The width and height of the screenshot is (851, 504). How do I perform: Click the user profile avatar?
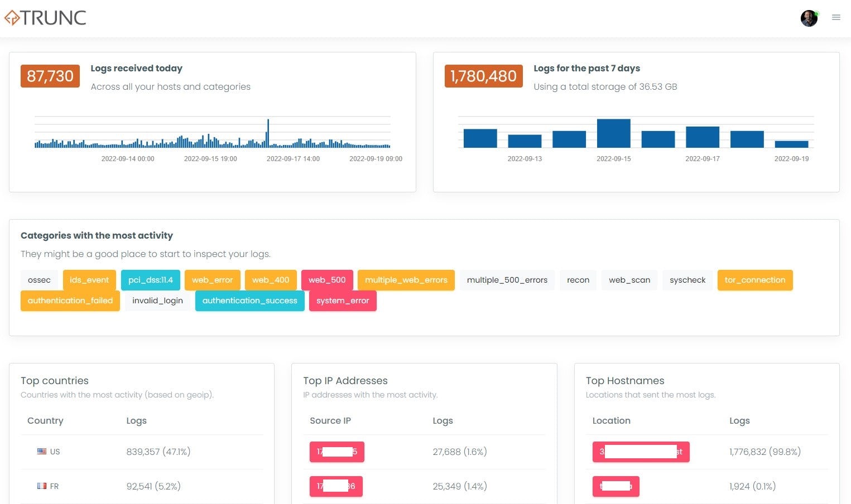[x=809, y=18]
